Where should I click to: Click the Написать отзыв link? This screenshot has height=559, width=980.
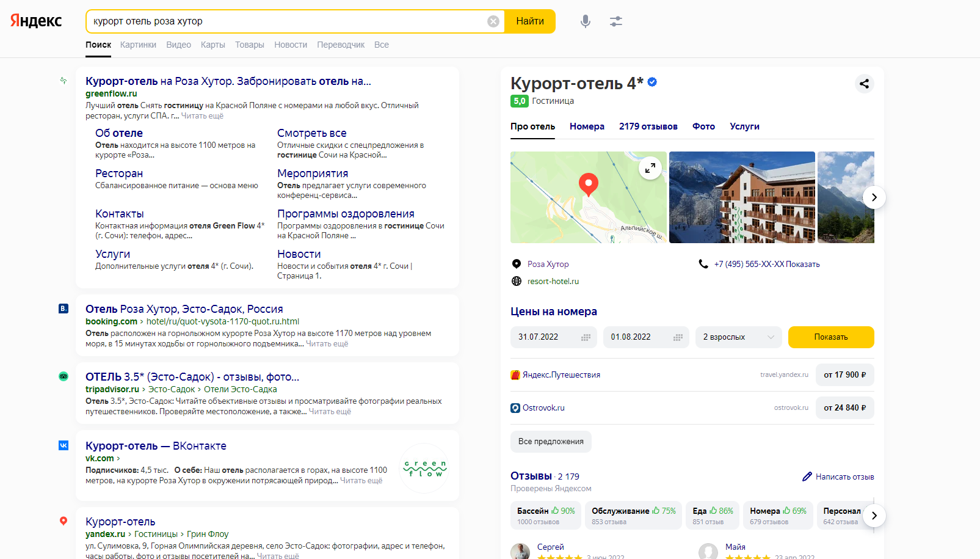pyautogui.click(x=844, y=477)
